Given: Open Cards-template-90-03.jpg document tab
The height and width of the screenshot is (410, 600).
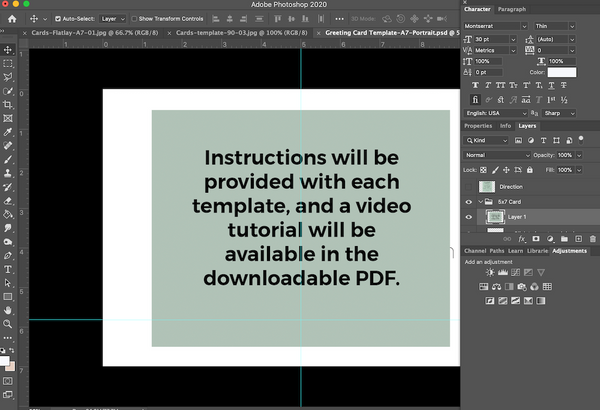Looking at the screenshot, I should coord(241,33).
